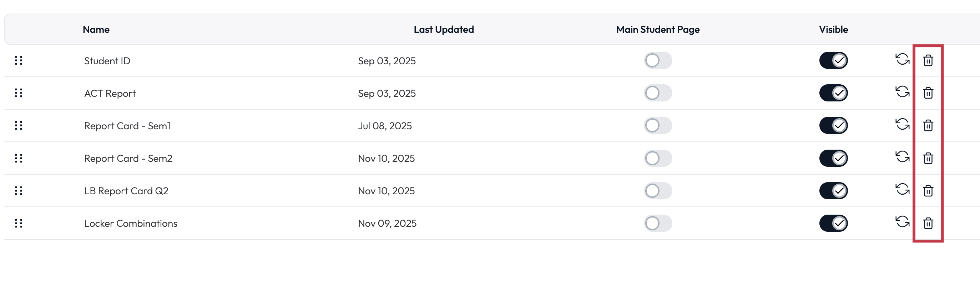
Task: Delete the Student ID document
Action: click(928, 60)
